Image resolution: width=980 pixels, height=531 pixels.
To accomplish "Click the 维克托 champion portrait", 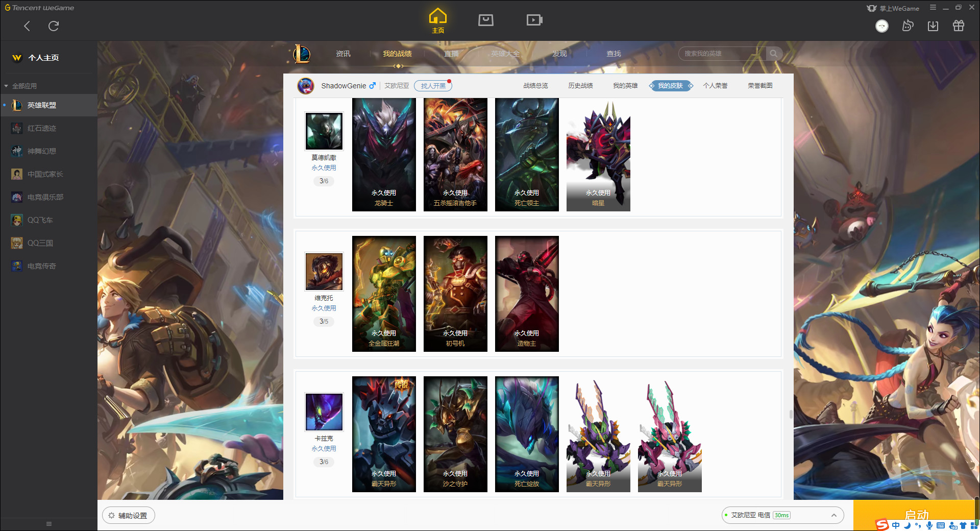I will pyautogui.click(x=324, y=272).
